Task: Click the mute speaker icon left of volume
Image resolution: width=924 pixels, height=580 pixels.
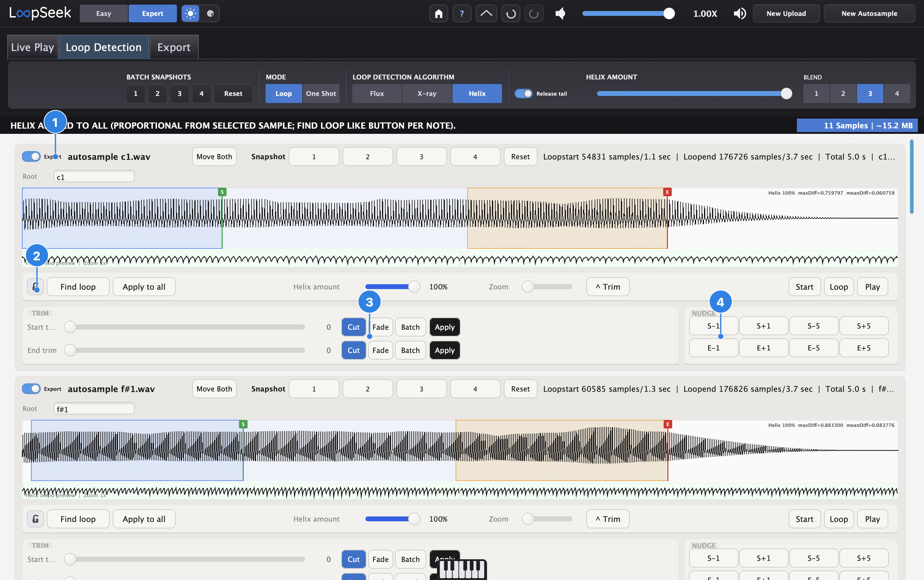Action: point(560,14)
